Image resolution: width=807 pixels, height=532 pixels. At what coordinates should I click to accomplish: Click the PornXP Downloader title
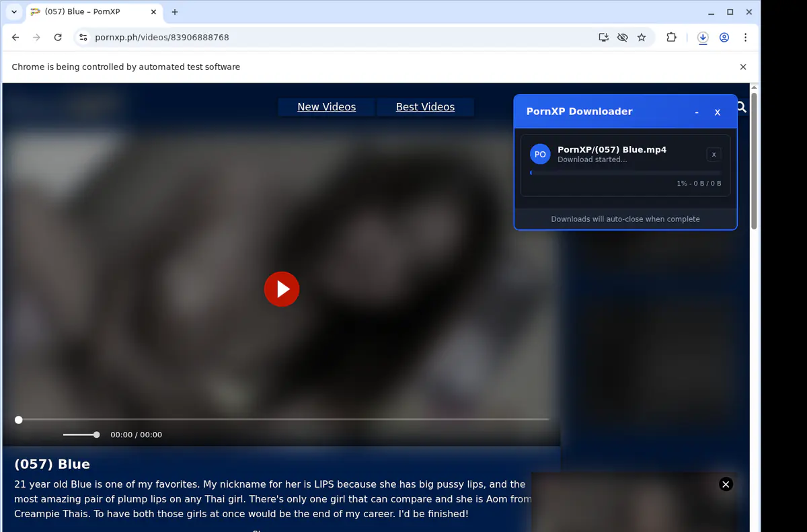click(x=579, y=112)
